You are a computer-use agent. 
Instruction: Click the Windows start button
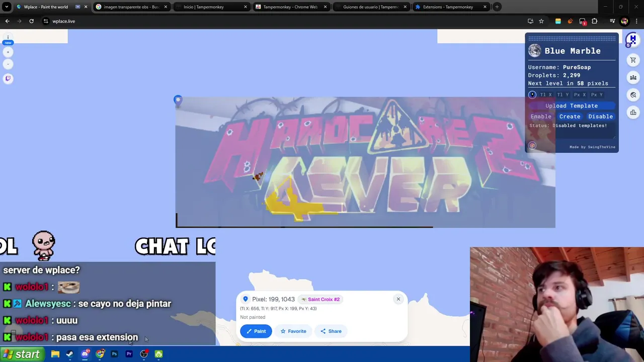tap(21, 354)
